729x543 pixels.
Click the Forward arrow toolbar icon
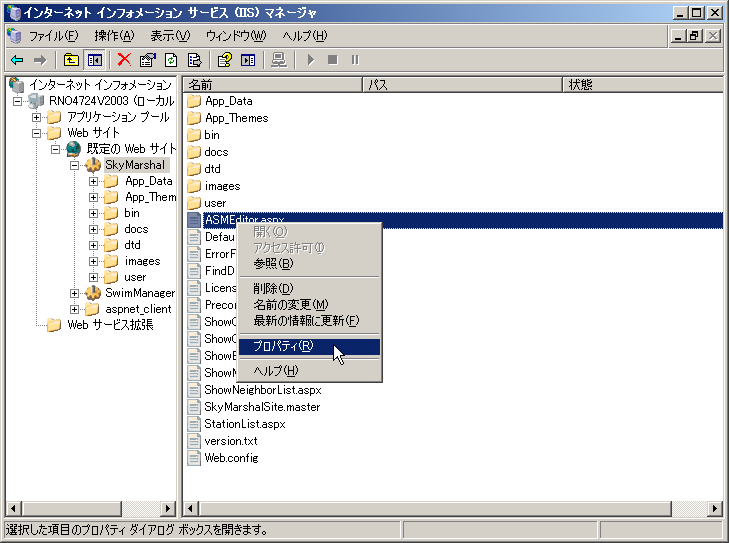(40, 60)
